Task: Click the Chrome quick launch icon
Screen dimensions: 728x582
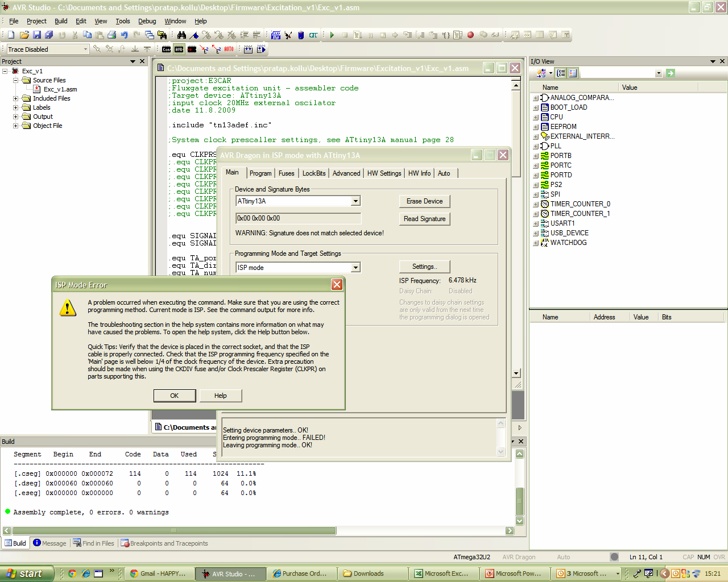Action: [72, 573]
